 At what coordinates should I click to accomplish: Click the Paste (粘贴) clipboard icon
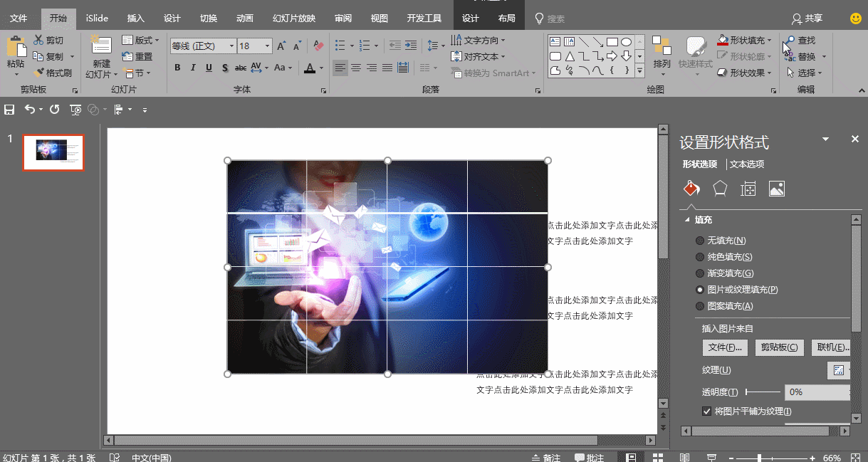[x=16, y=46]
